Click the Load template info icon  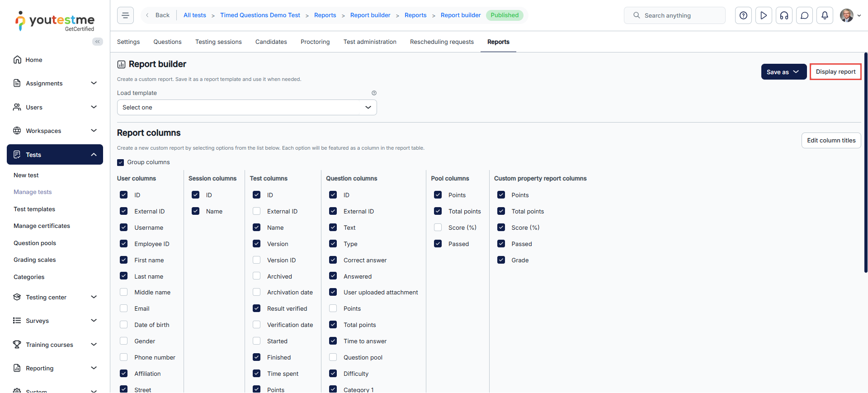(x=374, y=93)
